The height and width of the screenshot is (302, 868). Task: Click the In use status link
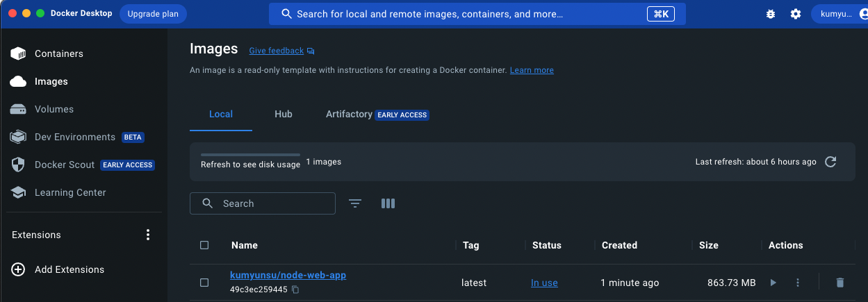[x=544, y=283]
